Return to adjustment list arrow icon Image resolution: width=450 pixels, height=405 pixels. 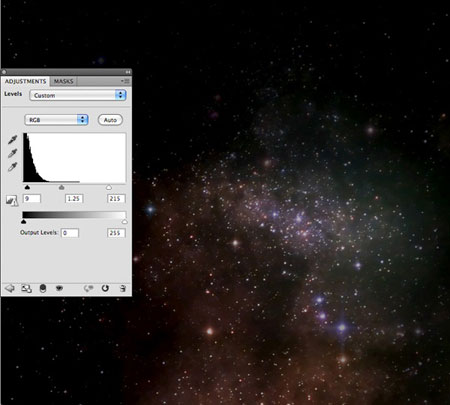(x=10, y=288)
